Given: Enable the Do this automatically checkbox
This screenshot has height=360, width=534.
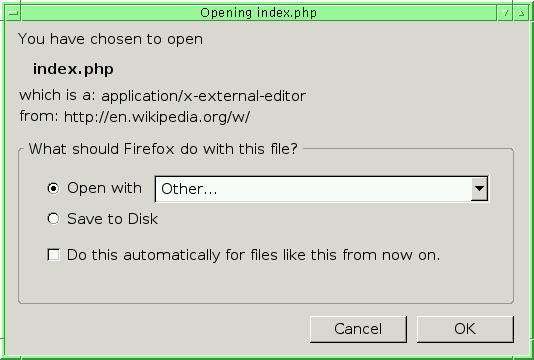Looking at the screenshot, I should pos(54,255).
